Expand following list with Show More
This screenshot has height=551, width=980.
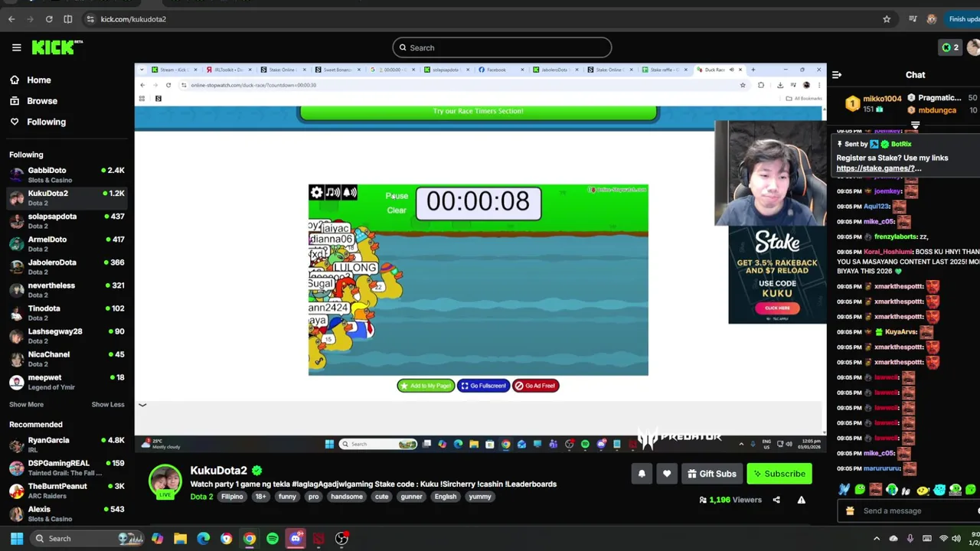point(26,404)
